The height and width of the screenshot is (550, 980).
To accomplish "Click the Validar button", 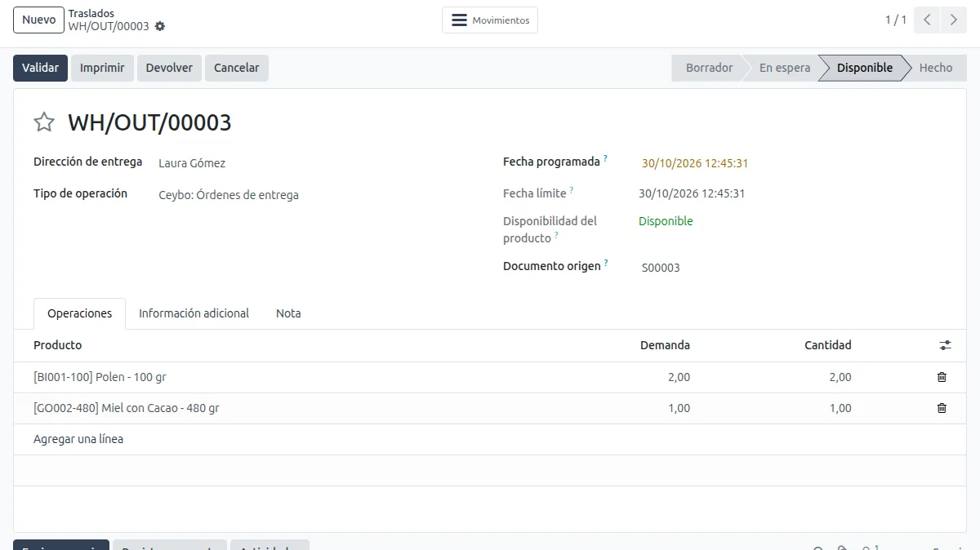I will point(40,68).
